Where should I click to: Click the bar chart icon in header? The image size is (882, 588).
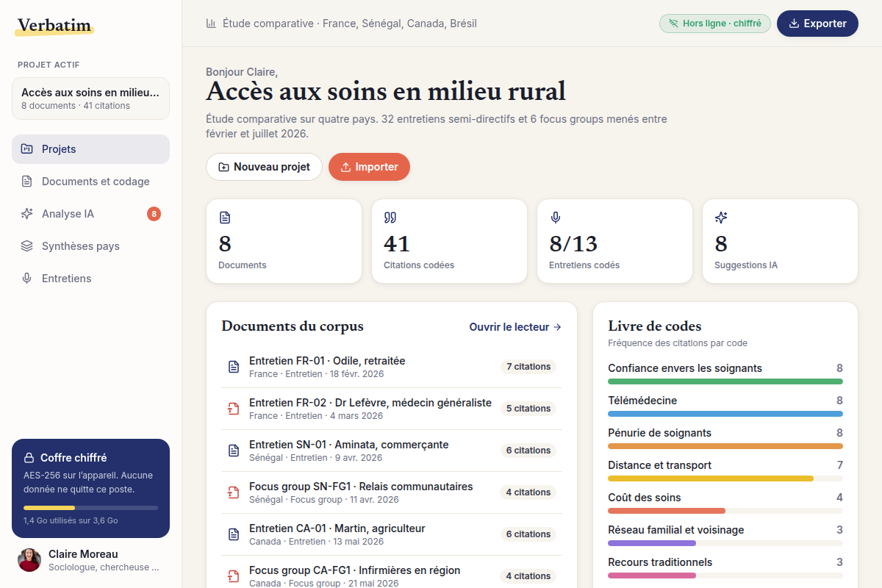coord(211,24)
